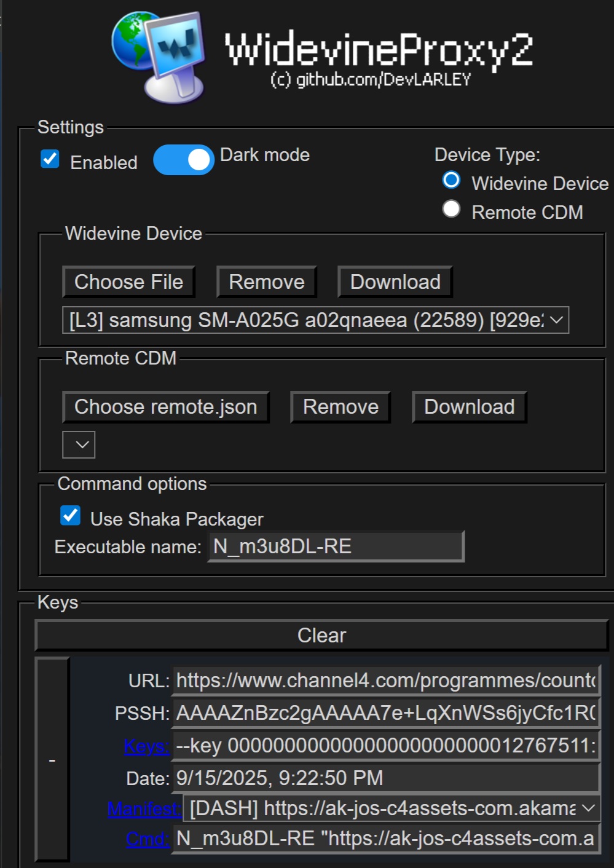Click the Choose remote.json button

(166, 407)
